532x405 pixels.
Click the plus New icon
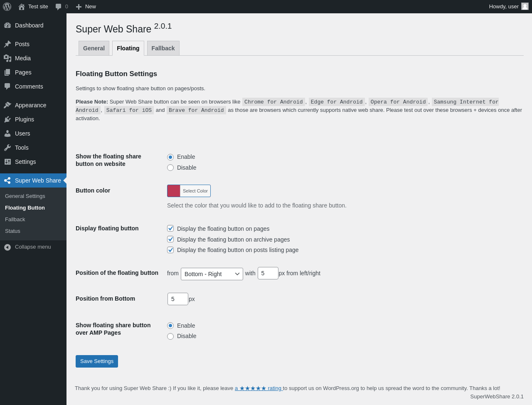coord(79,7)
